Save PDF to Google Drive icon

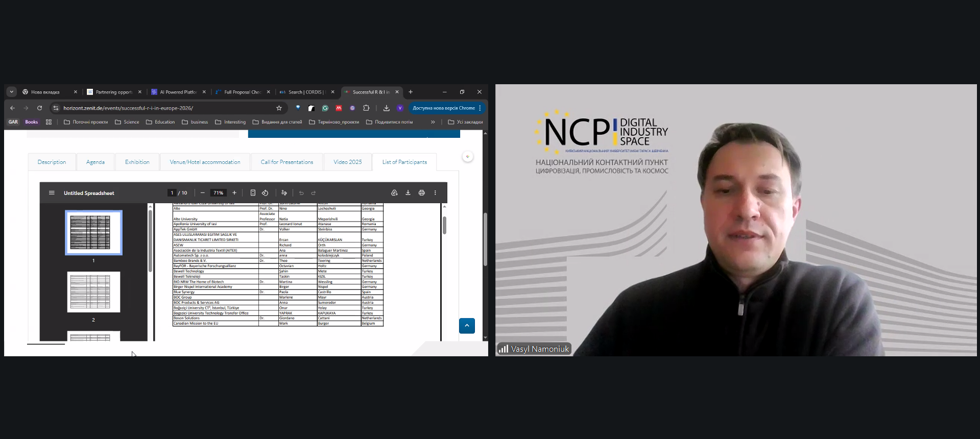(394, 193)
